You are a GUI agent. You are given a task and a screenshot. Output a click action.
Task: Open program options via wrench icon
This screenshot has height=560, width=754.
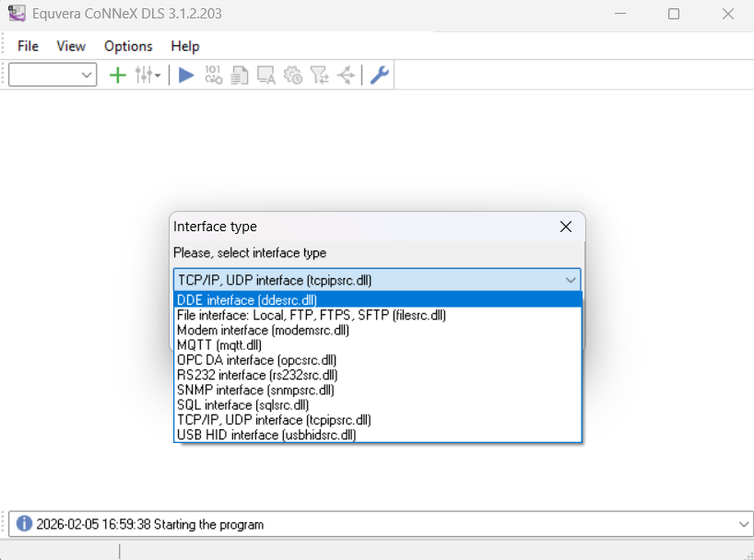pyautogui.click(x=379, y=76)
